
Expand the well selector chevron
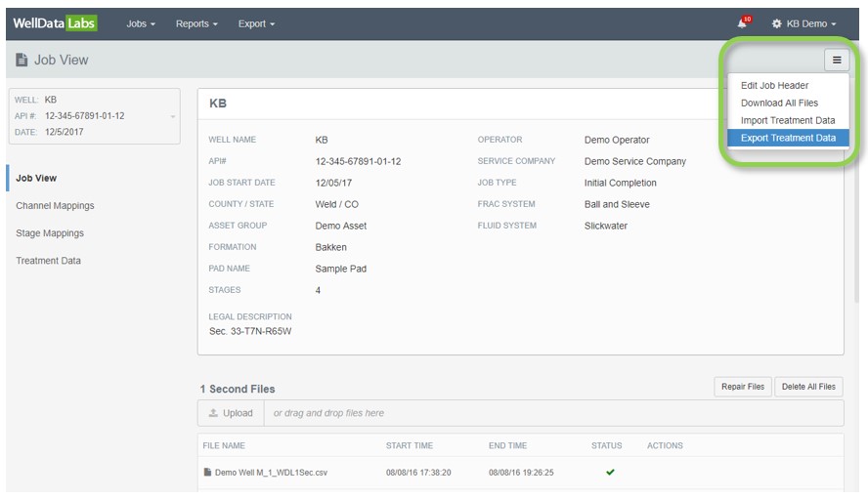[x=173, y=116]
